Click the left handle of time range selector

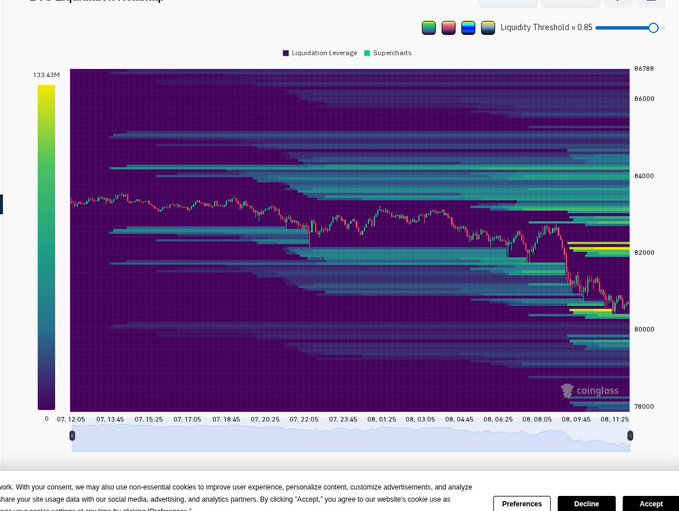tap(72, 435)
